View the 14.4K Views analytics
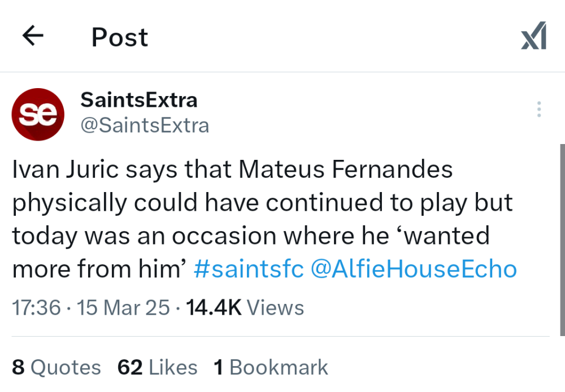 [x=244, y=308]
